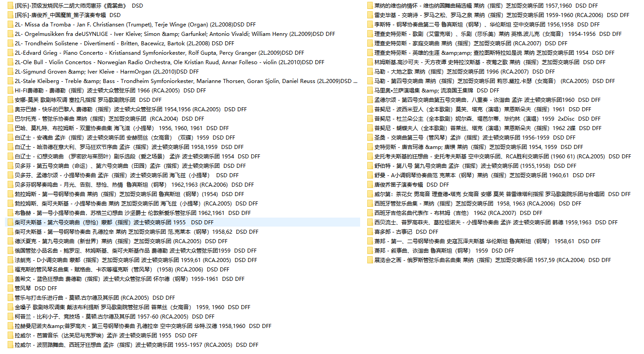644x354 pixels.
Task: Click the name 2L-Ole Bull - Violin Concertos
Action: [170, 62]
